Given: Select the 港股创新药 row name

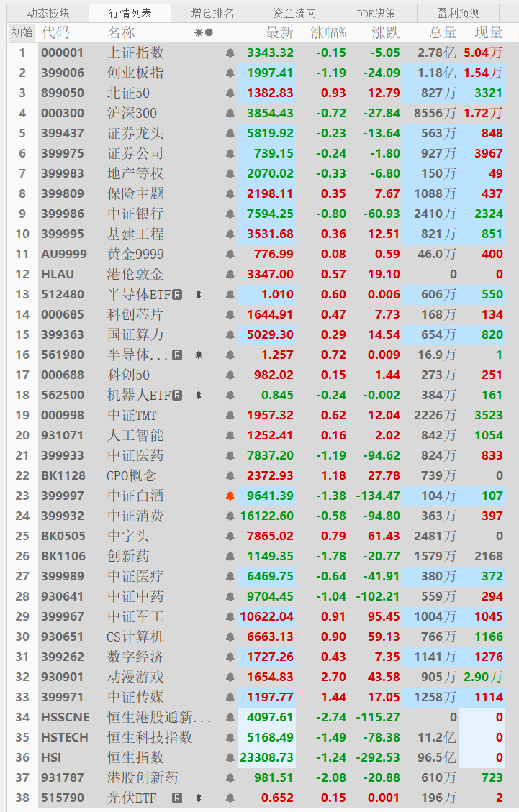Looking at the screenshot, I should (x=143, y=777).
